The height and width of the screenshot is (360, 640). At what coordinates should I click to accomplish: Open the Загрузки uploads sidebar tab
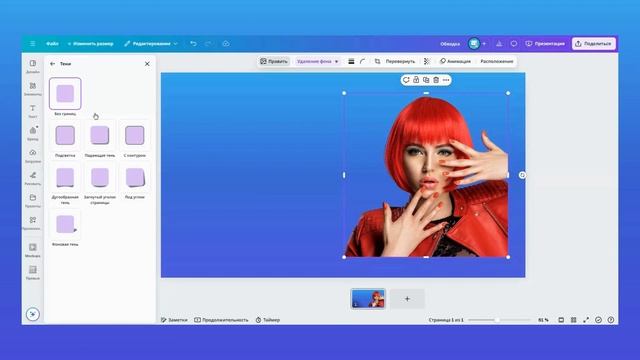point(33,156)
